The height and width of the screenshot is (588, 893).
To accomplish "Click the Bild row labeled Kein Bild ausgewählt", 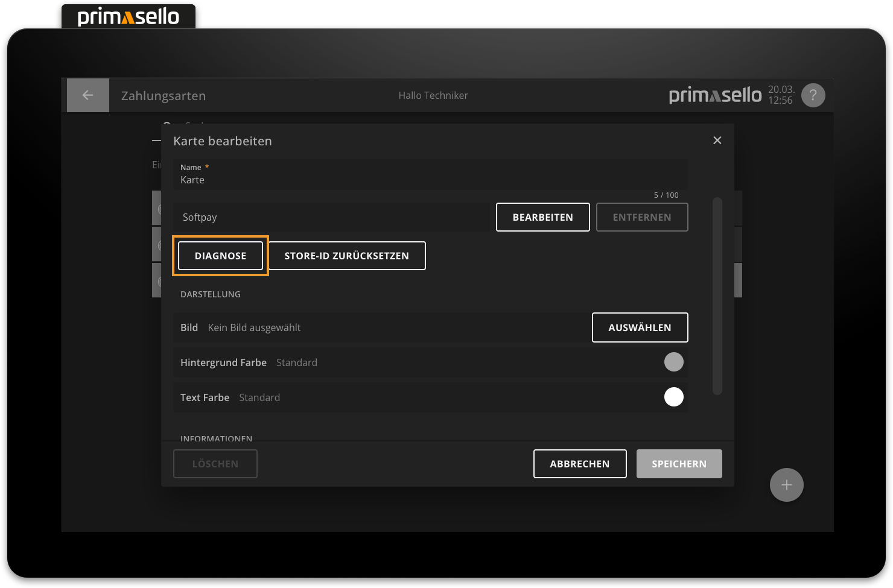I will pyautogui.click(x=362, y=327).
